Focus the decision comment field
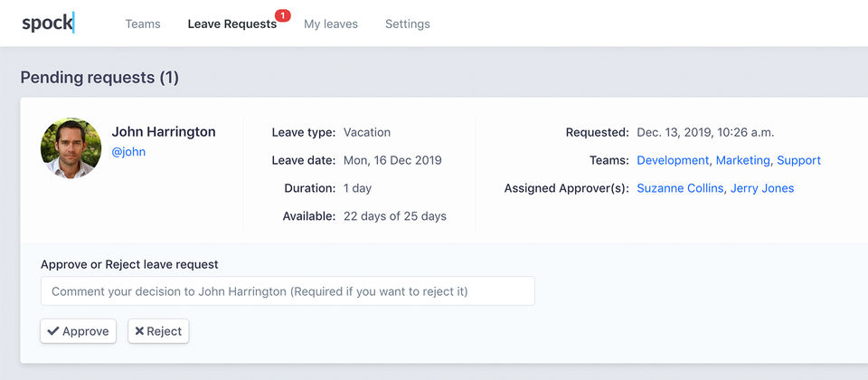The height and width of the screenshot is (380, 868). click(x=288, y=291)
